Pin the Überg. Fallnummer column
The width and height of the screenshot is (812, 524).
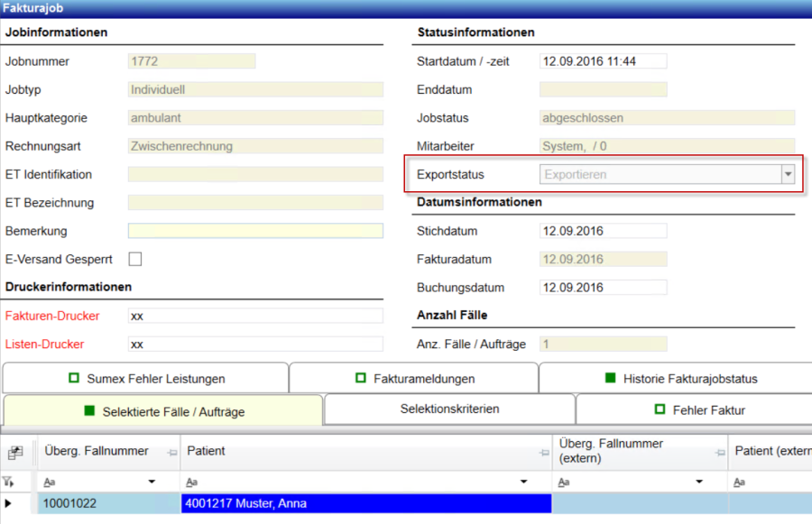[171, 452]
